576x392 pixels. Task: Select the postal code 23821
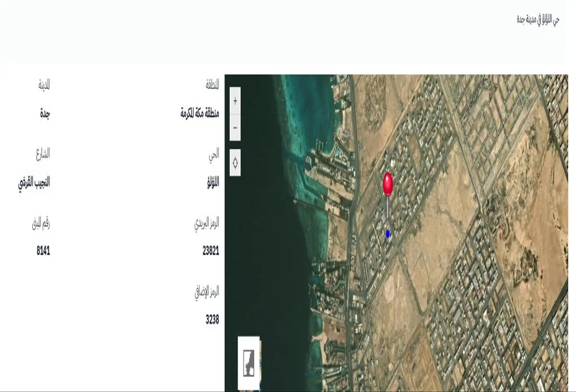(211, 251)
